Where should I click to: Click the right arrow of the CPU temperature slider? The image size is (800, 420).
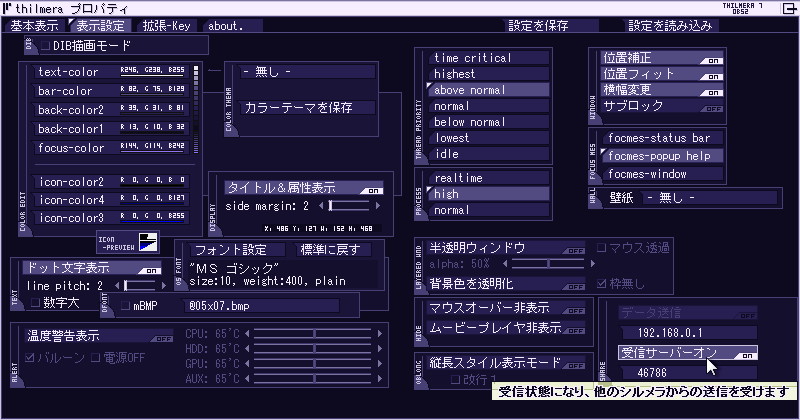coord(380,334)
